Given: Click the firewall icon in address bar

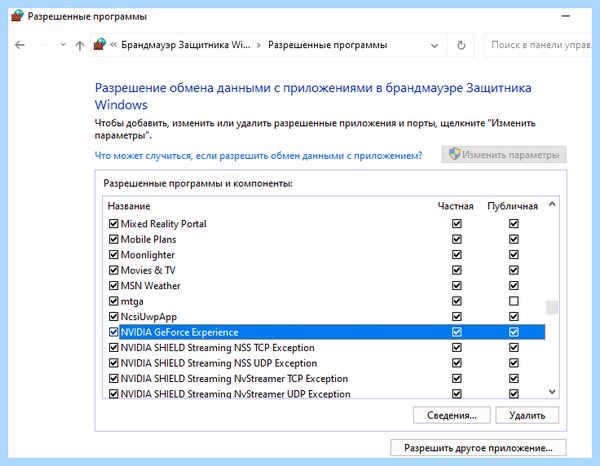Looking at the screenshot, I should click(100, 44).
